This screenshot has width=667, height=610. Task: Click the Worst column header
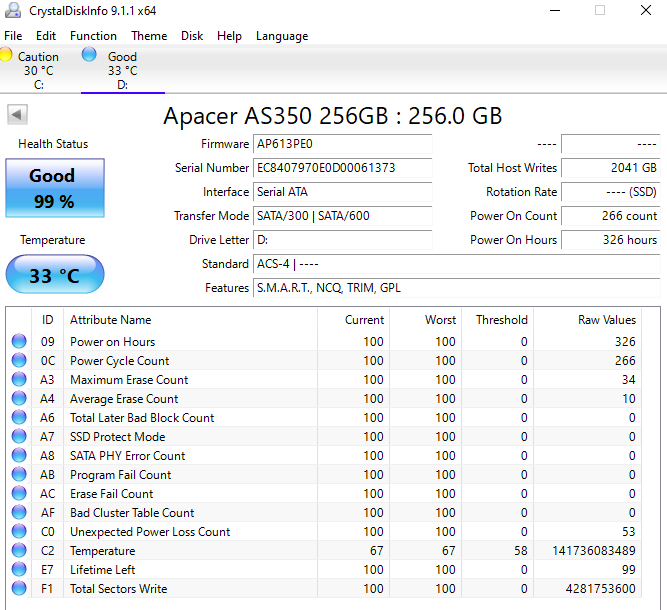(x=426, y=319)
